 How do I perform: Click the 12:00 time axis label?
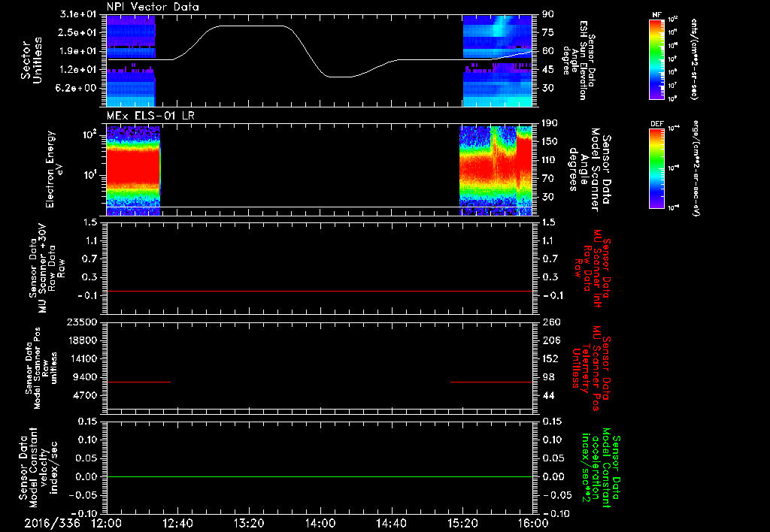pos(107,523)
